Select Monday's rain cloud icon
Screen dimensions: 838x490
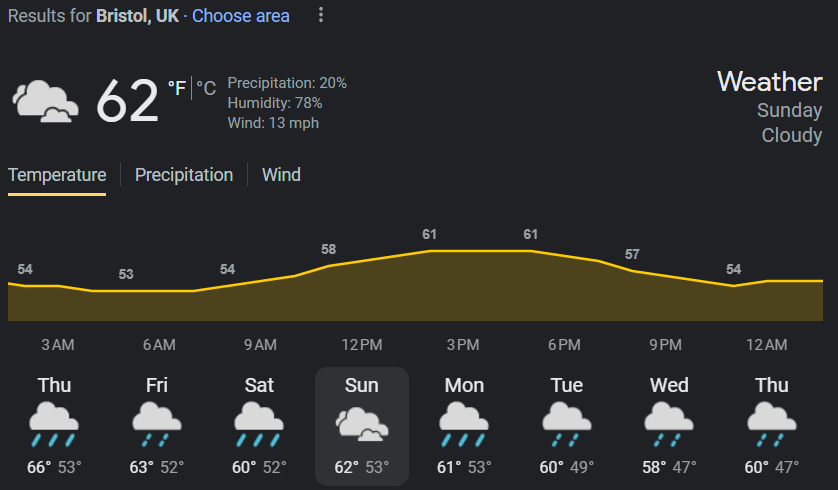coord(464,425)
